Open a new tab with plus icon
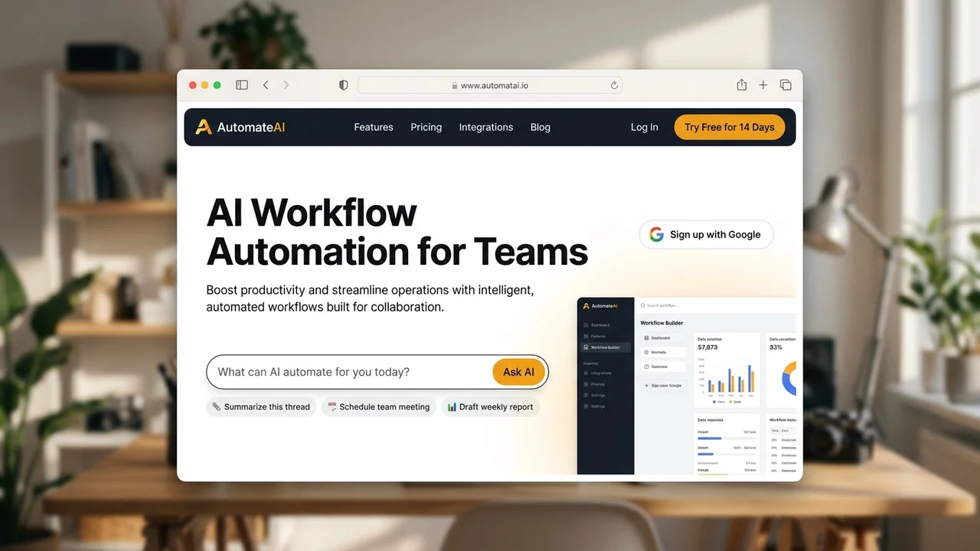980x551 pixels. (763, 85)
